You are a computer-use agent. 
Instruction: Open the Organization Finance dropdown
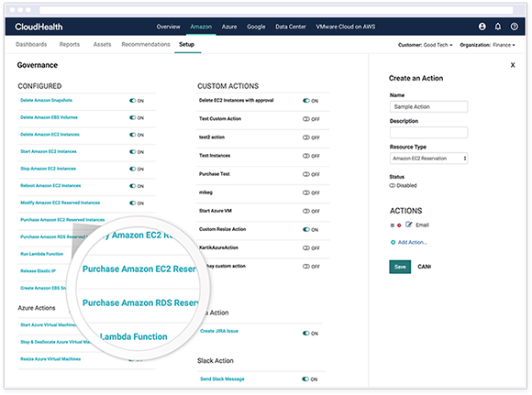(x=487, y=45)
